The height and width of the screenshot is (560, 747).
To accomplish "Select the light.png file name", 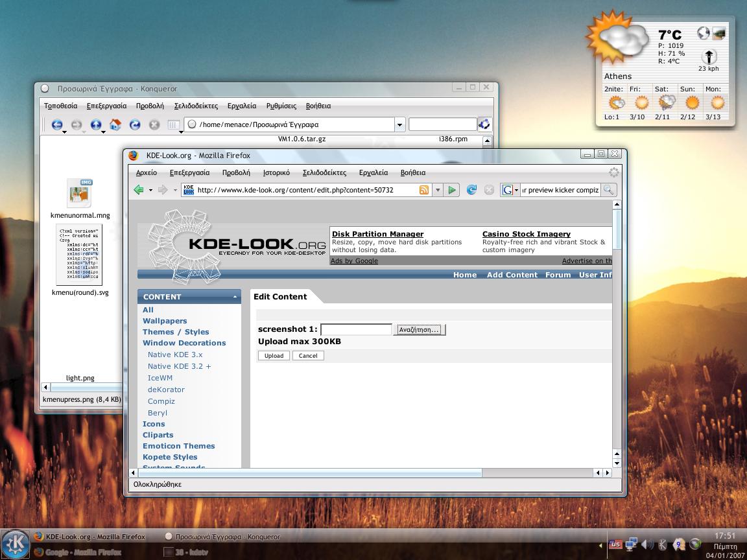I will [80, 378].
